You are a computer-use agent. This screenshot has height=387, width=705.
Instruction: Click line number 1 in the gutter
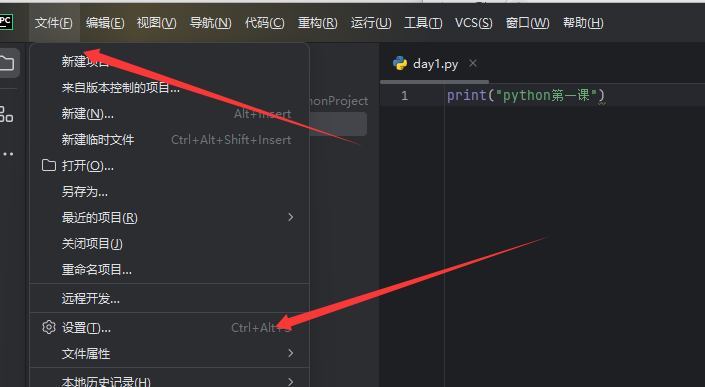(x=404, y=96)
